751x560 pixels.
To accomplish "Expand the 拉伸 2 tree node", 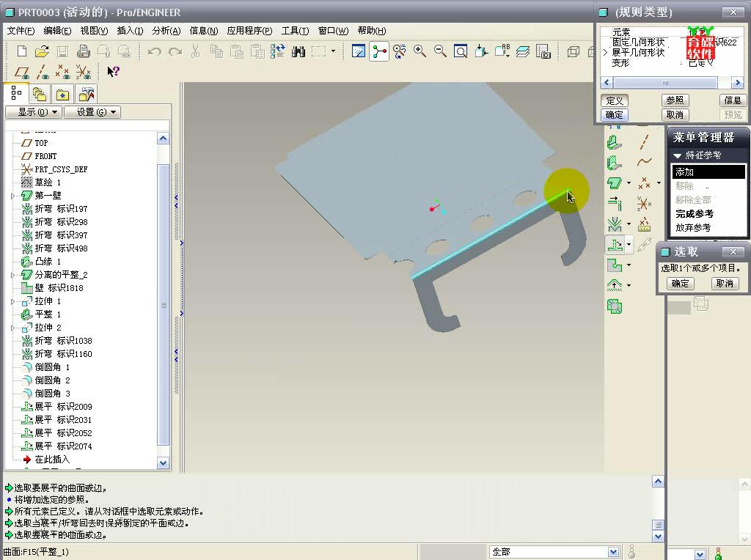I will click(x=13, y=328).
